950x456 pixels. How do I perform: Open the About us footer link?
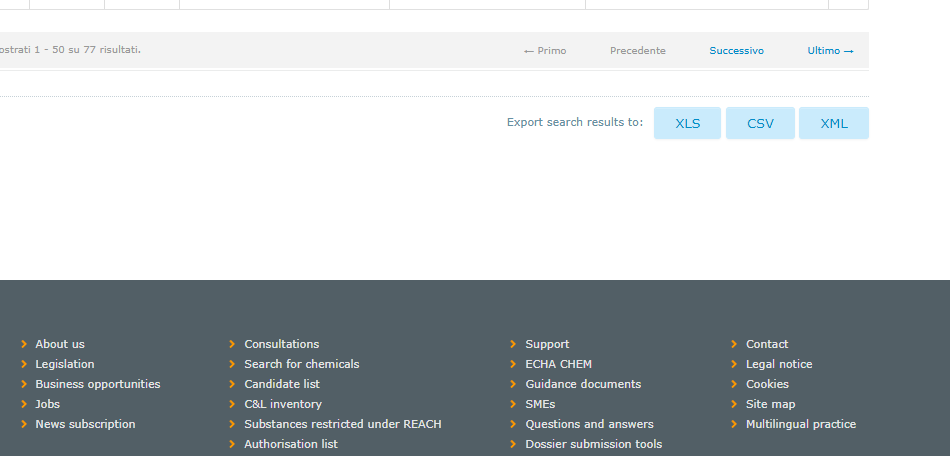60,344
